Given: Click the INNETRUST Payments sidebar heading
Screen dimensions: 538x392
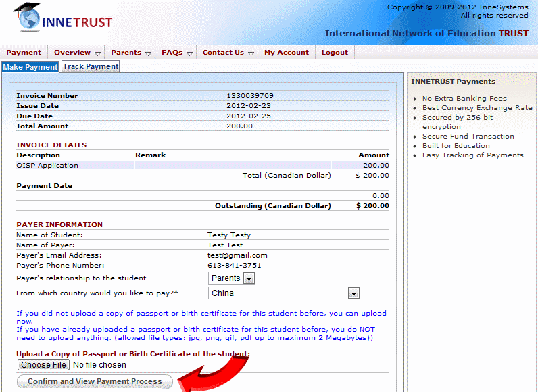Looking at the screenshot, I should pos(453,82).
